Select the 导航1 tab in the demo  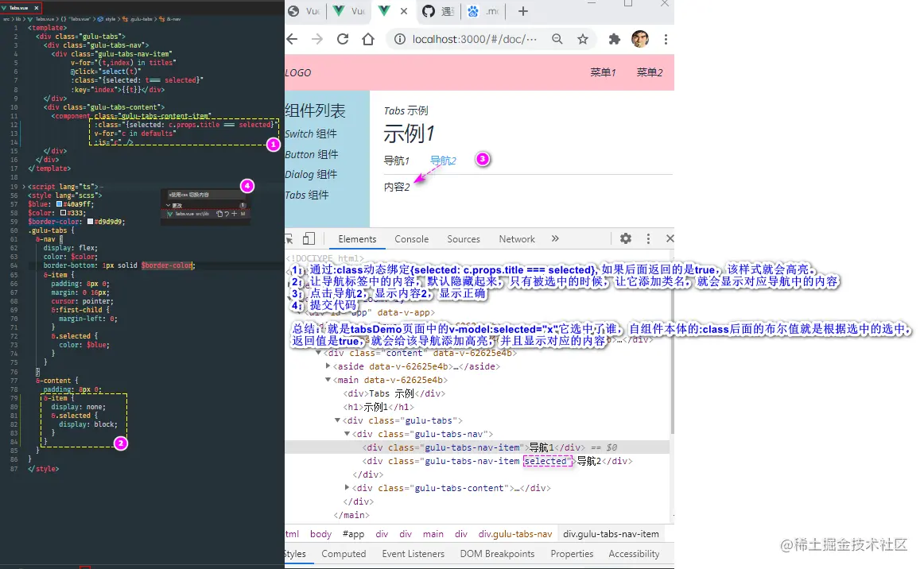click(x=397, y=161)
